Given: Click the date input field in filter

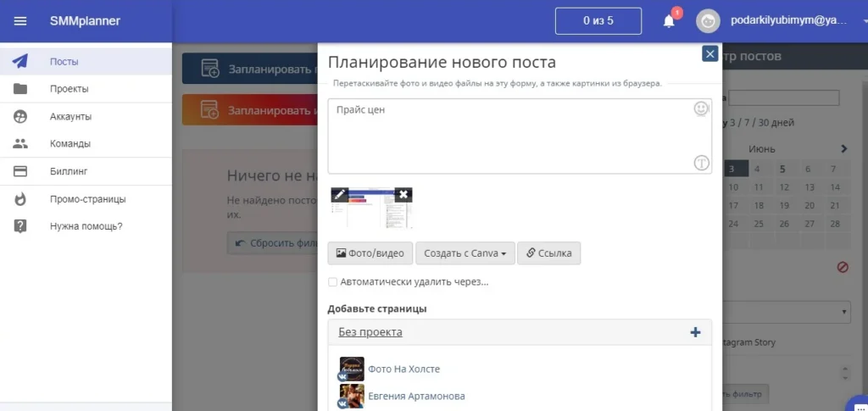Looking at the screenshot, I should tap(784, 98).
